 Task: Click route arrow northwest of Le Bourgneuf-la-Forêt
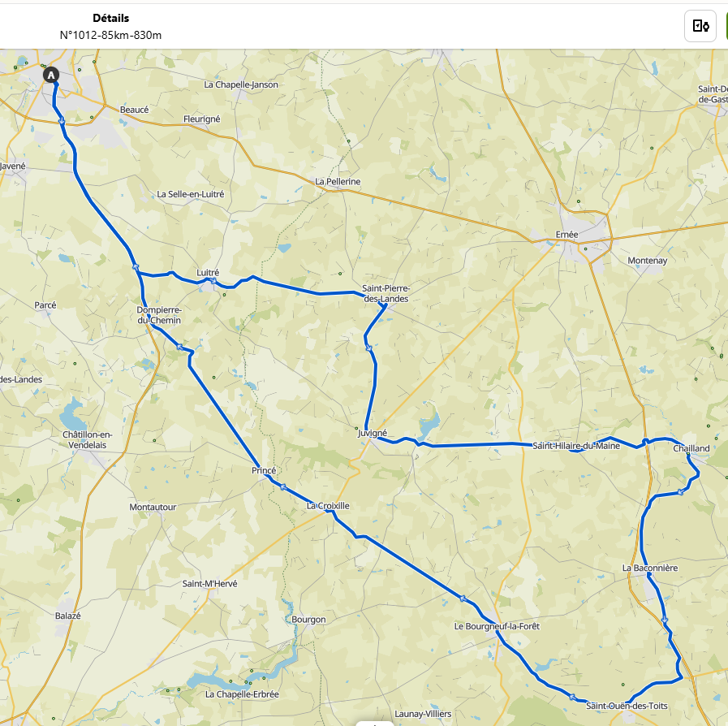(463, 599)
